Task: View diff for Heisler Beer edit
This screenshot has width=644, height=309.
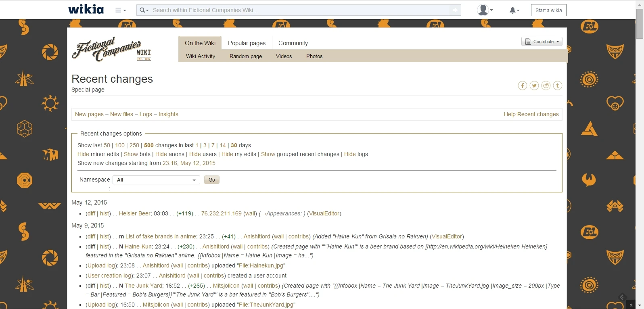Action: click(91, 213)
